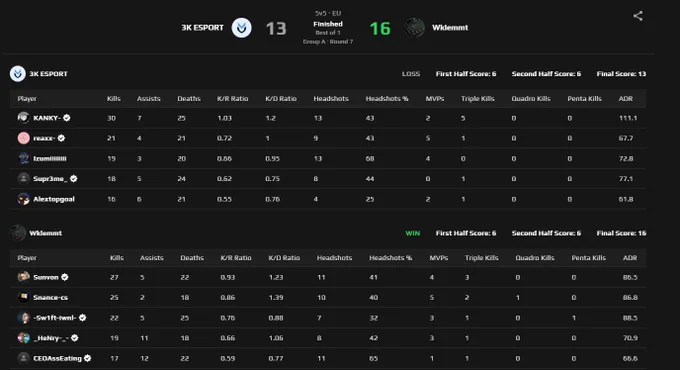The height and width of the screenshot is (370, 680).
Task: Click the 13 score in header
Action: [276, 29]
